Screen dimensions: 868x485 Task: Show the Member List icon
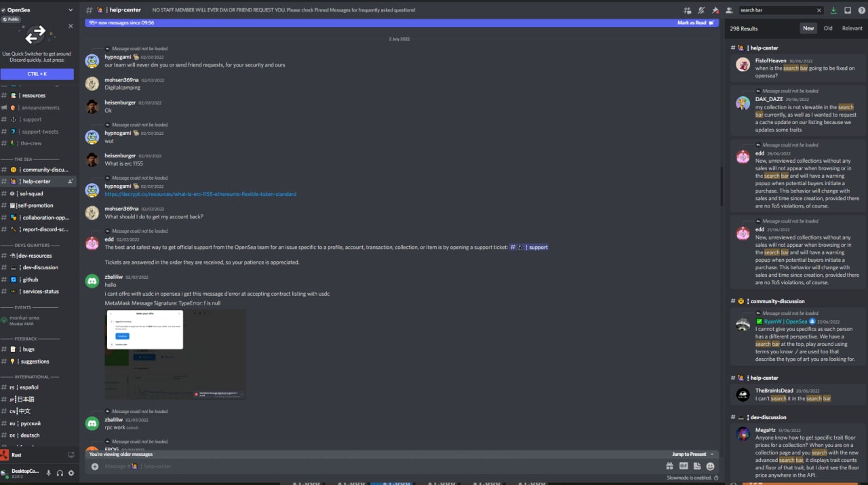click(x=728, y=10)
